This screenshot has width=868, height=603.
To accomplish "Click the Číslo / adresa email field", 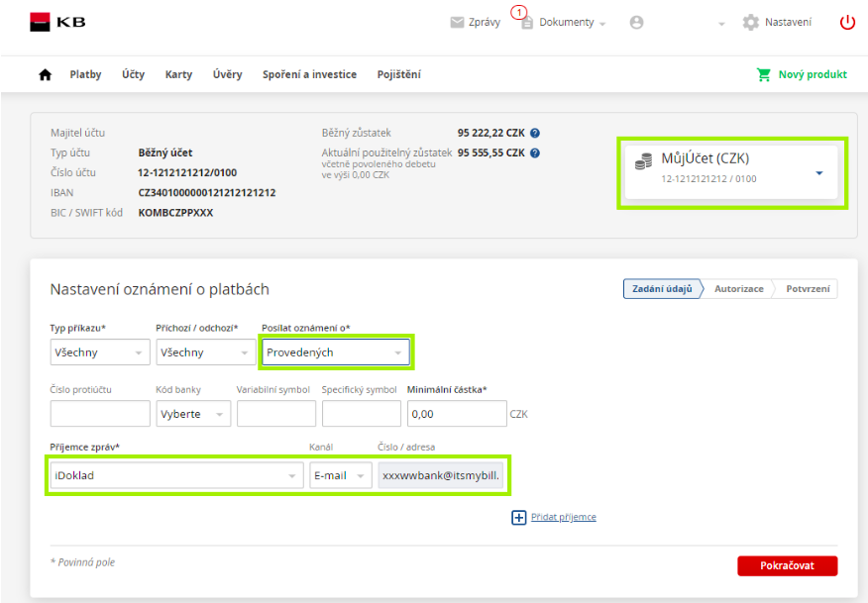I will [x=441, y=475].
